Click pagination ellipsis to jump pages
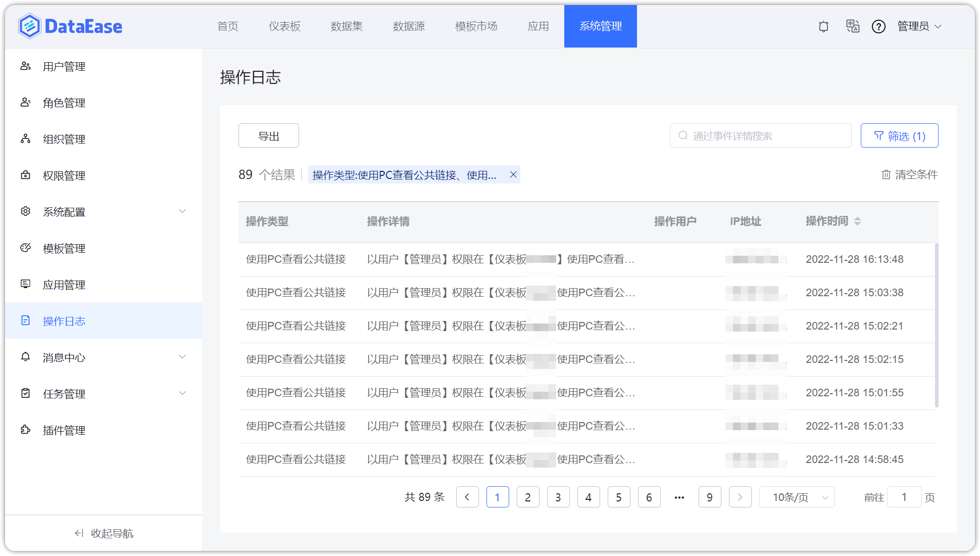This screenshot has height=556, width=980. [679, 497]
